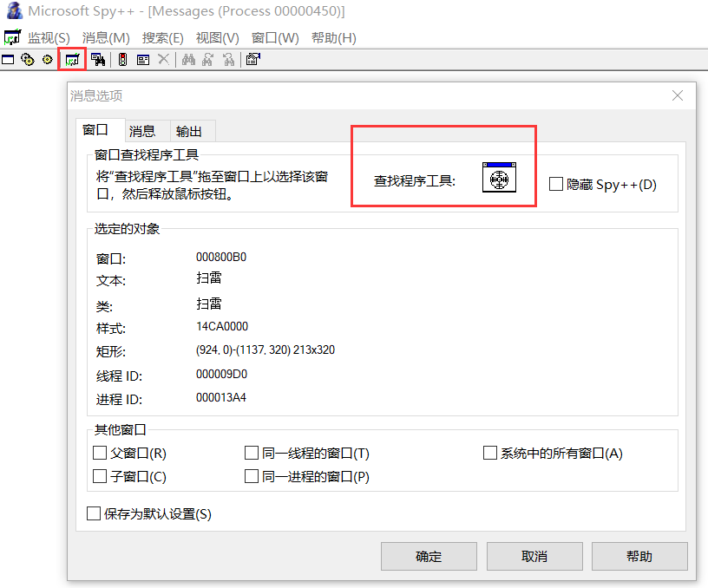
Task: Enable the 隐藏 Spy++(D) checkbox
Action: coord(556,184)
